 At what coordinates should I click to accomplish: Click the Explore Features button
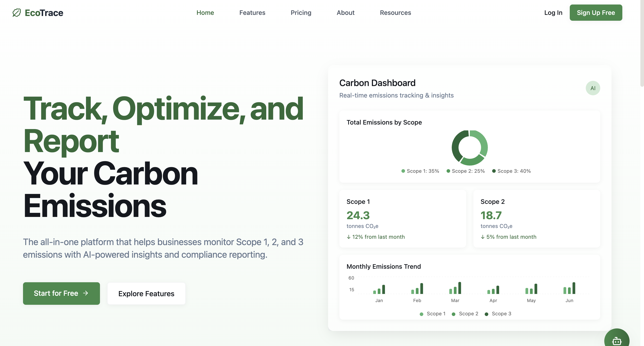click(x=146, y=294)
